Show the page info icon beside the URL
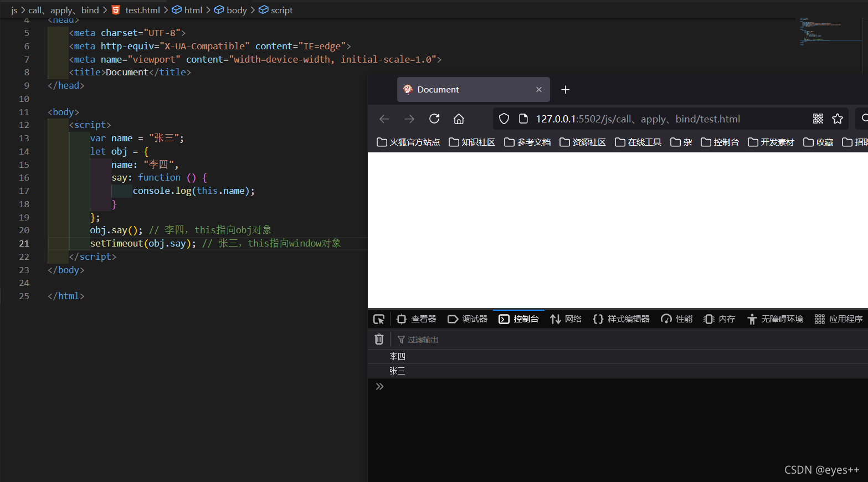 coord(523,119)
